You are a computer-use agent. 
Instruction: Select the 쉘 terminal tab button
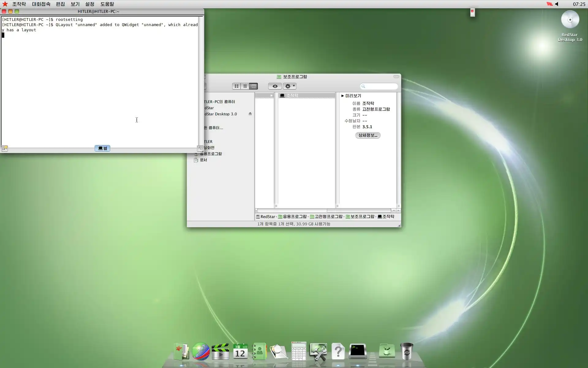[x=102, y=148]
